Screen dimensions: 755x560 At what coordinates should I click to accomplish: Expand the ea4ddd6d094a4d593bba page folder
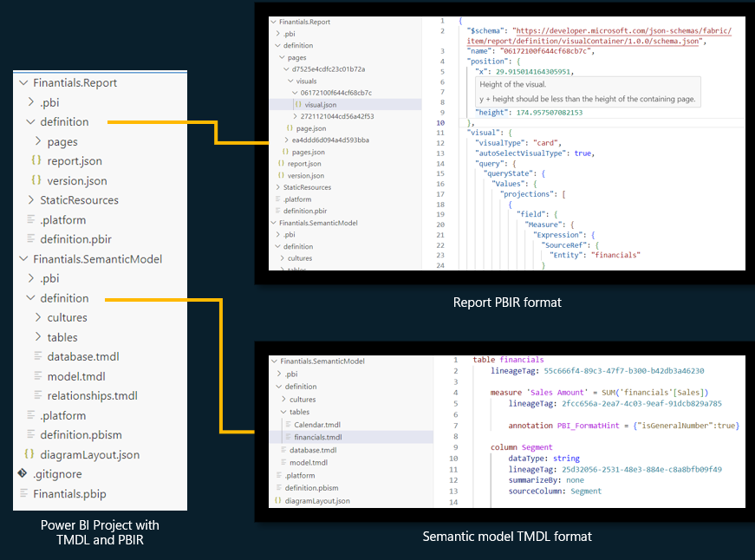pos(286,140)
